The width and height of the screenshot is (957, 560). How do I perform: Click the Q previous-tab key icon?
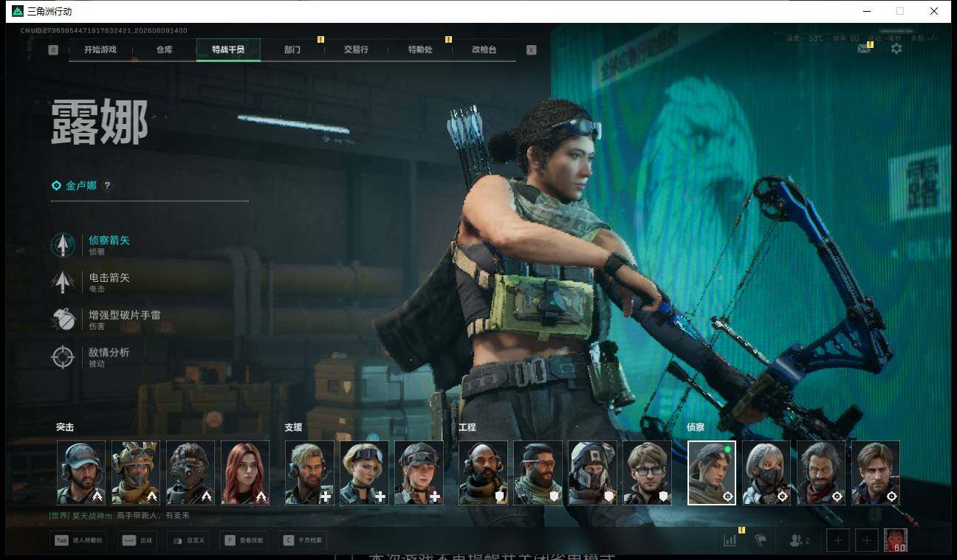click(53, 49)
